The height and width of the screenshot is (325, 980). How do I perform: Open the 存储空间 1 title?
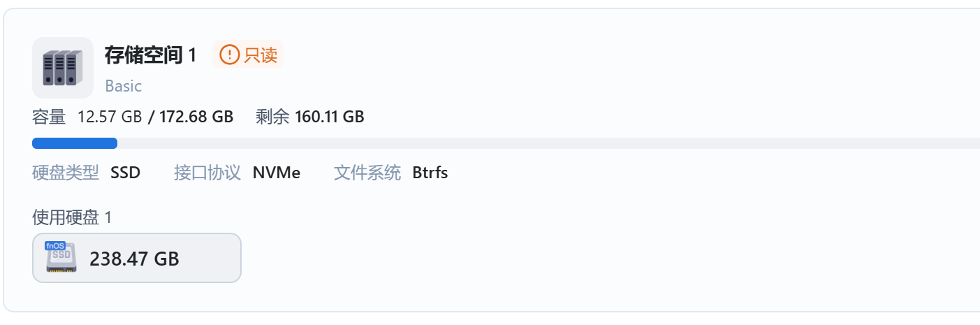tap(150, 55)
